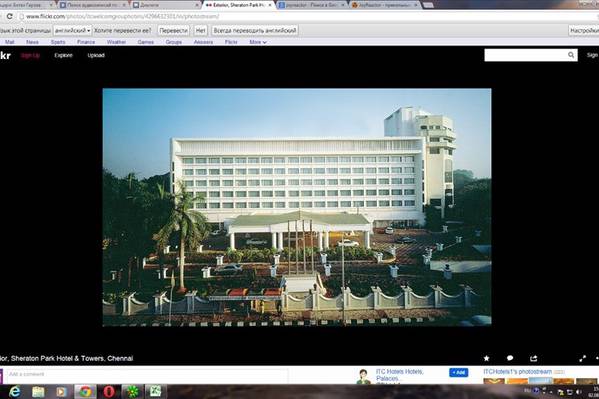Click the Chrome icon in the taskbar

(x=85, y=391)
